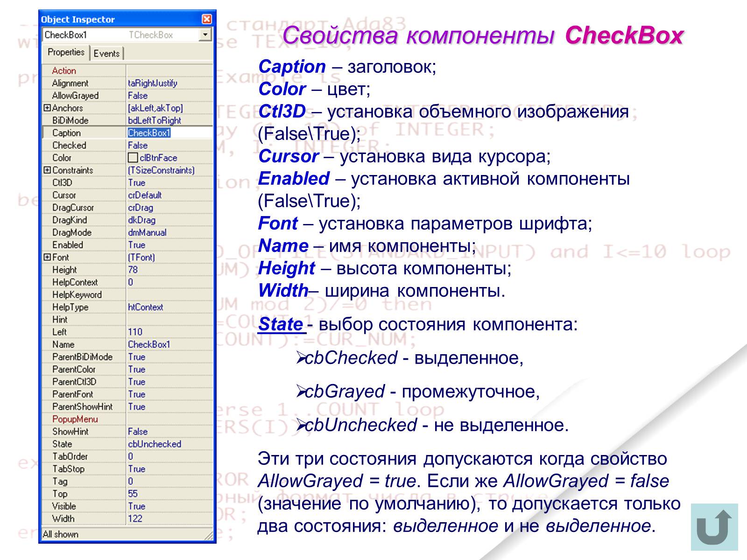
Task: Select the ParentShowHint property row
Action: tap(127, 406)
